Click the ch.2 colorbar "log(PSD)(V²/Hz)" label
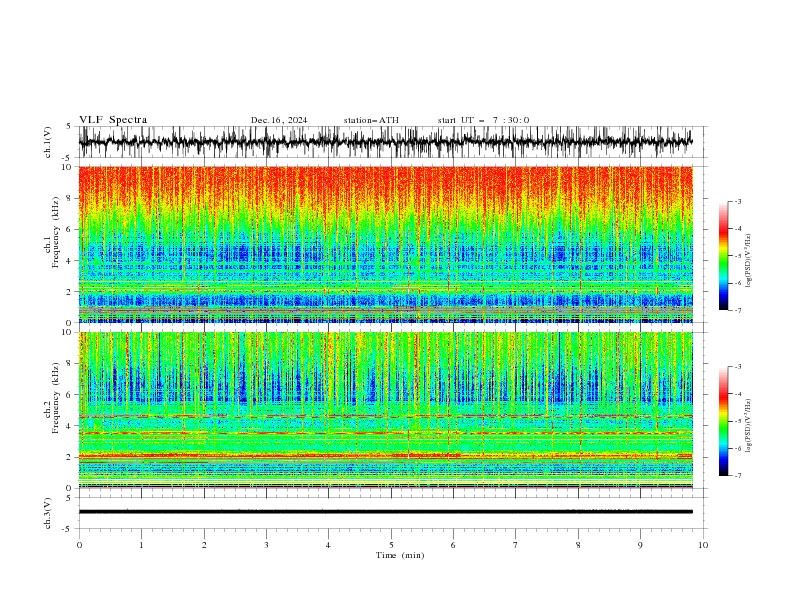The height and width of the screenshot is (612, 792). pos(749,426)
